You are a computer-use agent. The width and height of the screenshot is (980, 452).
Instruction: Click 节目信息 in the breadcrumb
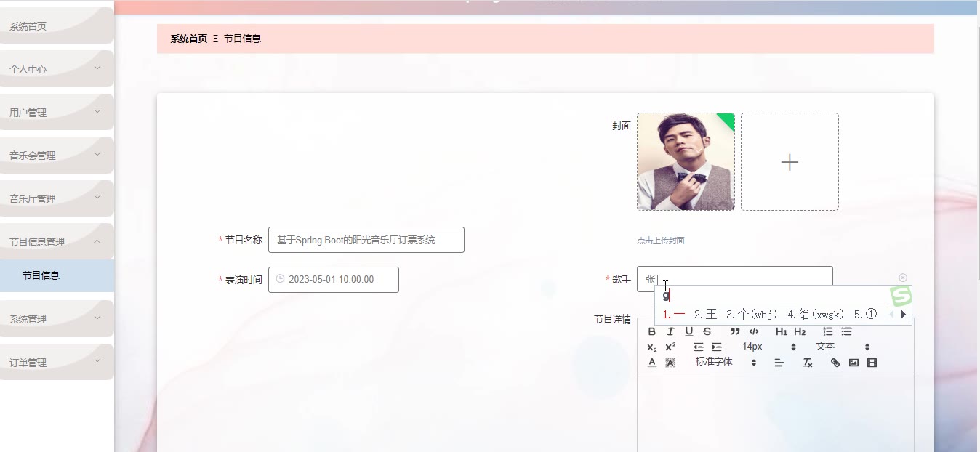click(242, 39)
